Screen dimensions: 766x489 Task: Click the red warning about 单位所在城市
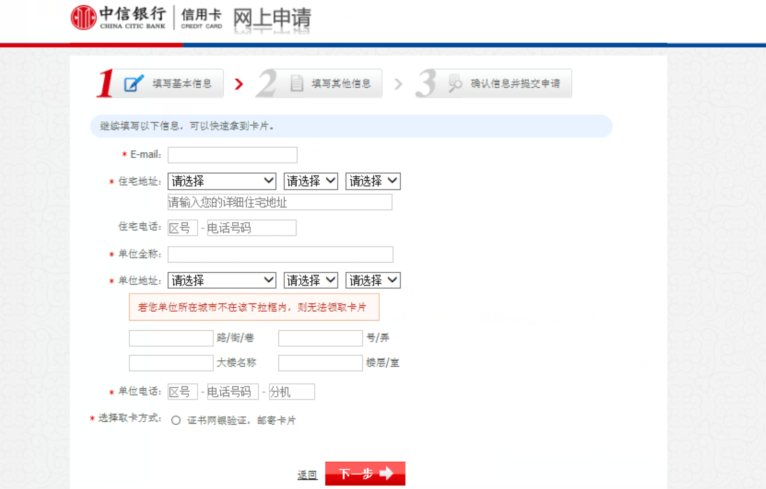[254, 307]
